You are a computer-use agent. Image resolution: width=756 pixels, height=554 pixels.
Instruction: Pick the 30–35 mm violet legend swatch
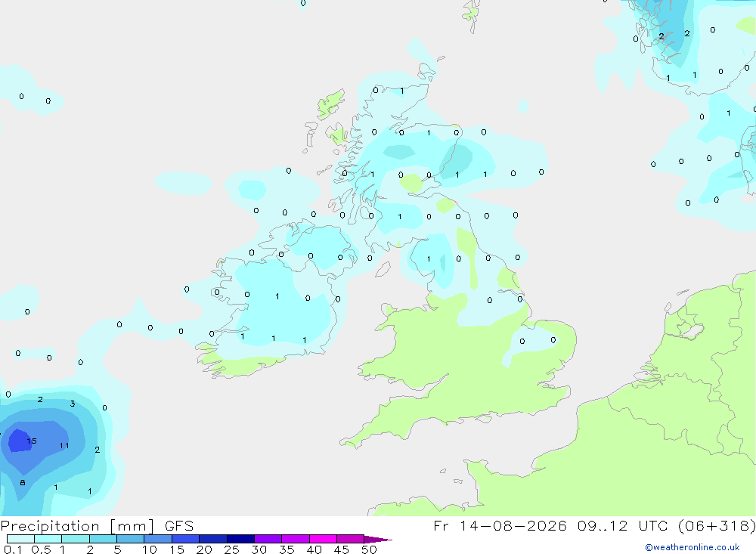(x=268, y=539)
